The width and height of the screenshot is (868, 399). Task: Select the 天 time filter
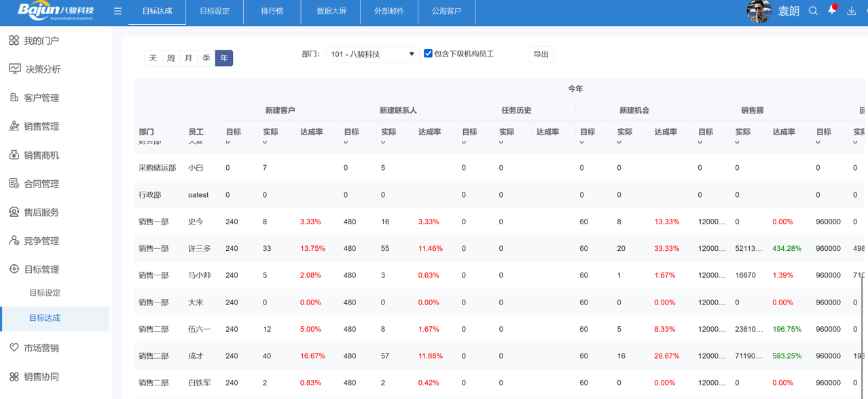point(153,58)
